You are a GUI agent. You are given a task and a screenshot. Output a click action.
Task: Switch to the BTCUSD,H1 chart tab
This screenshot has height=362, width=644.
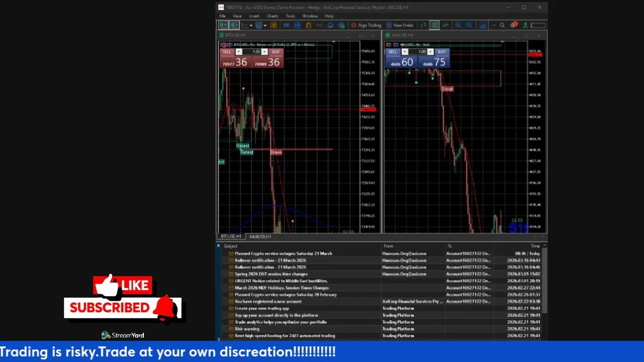click(x=231, y=236)
